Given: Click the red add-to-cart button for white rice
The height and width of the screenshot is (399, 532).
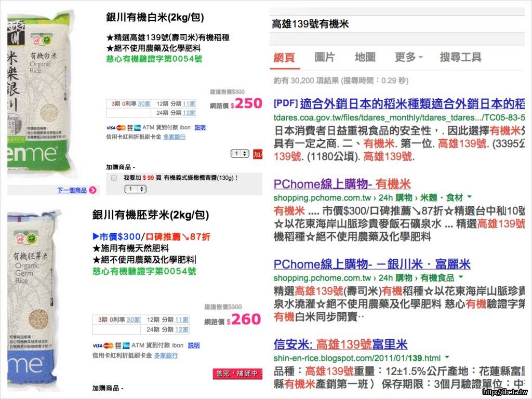Looking at the screenshot, I should (258, 154).
